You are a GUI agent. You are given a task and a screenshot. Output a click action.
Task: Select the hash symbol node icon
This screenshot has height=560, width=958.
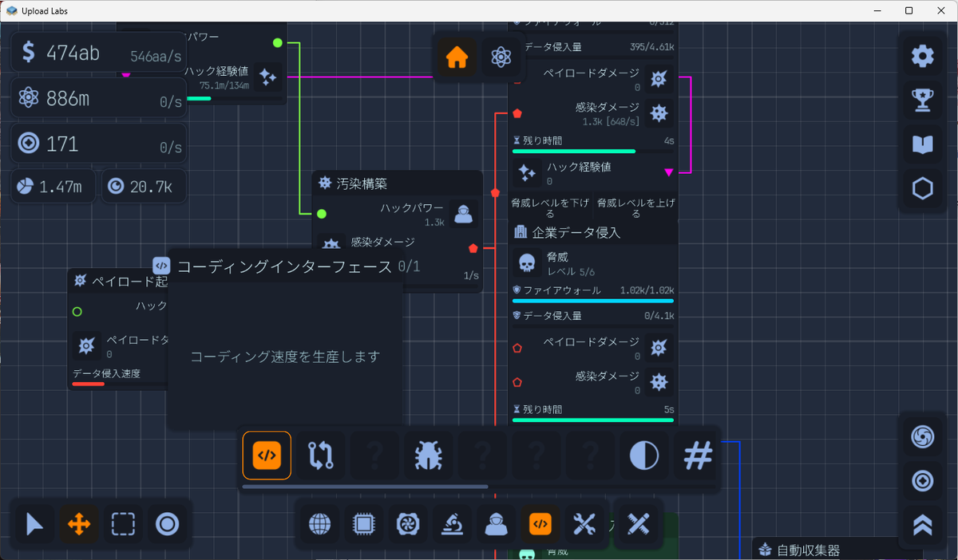(698, 455)
